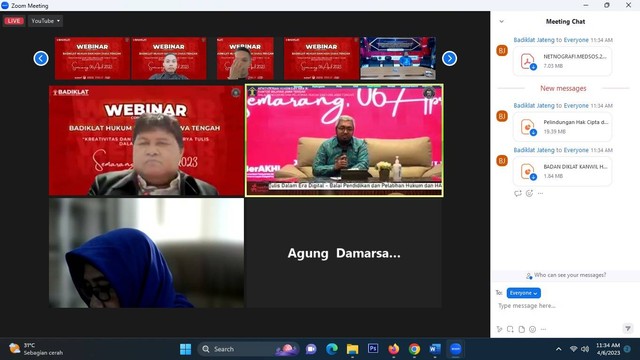Open Photoshop from taskbar

click(373, 349)
